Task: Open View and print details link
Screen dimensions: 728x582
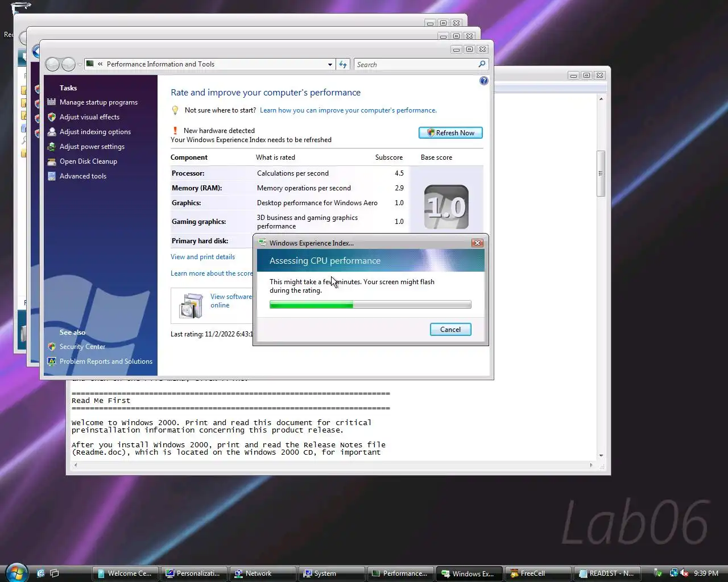Action: [202, 257]
